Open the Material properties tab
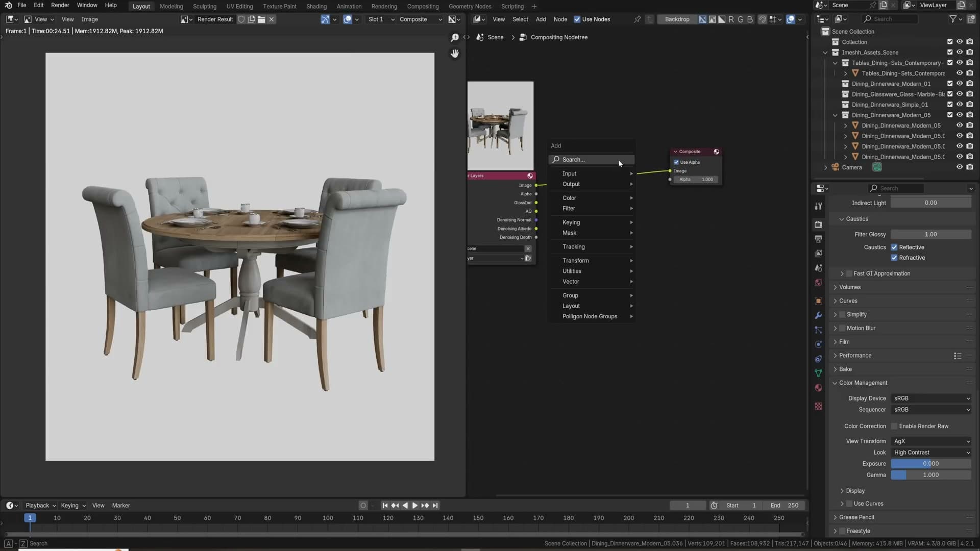The image size is (980, 551). click(x=818, y=388)
